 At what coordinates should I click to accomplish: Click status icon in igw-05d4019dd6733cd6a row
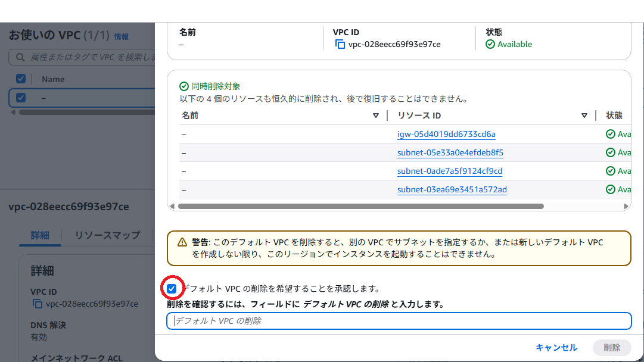pyautogui.click(x=610, y=134)
